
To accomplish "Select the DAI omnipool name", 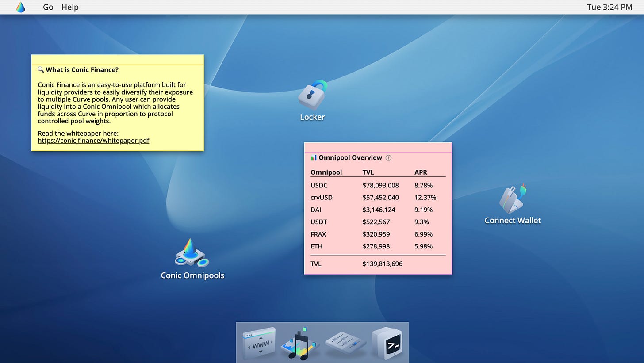I will coord(316,210).
